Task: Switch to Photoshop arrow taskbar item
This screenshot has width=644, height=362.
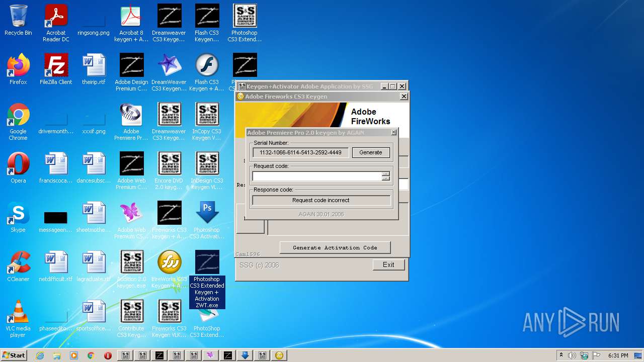Action: 245,355
